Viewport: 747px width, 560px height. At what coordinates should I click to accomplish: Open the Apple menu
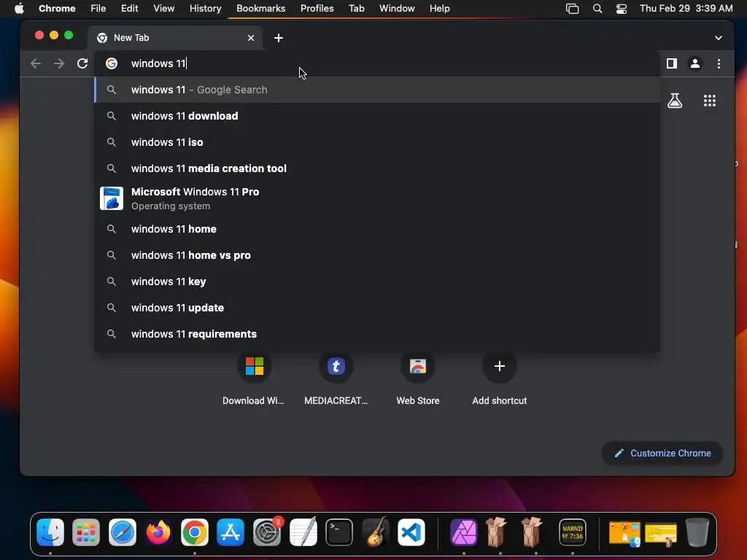pos(19,8)
